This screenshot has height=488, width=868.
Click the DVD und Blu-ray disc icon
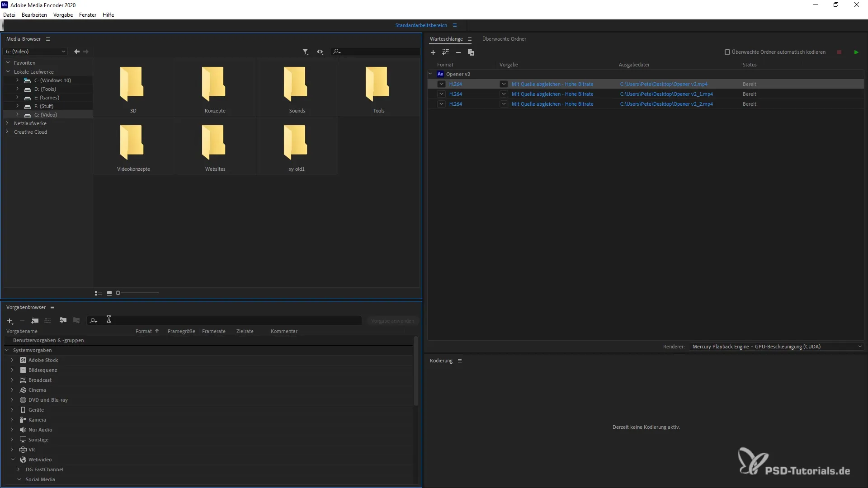pos(23,400)
